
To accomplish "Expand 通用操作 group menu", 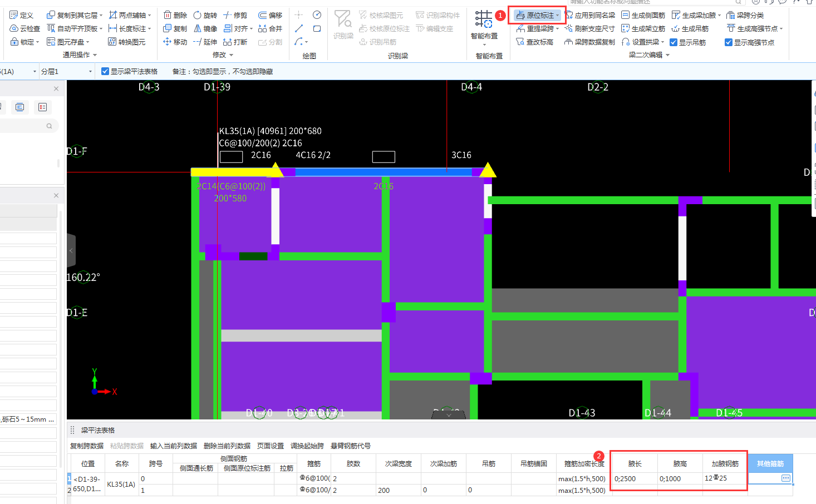I will [x=80, y=55].
